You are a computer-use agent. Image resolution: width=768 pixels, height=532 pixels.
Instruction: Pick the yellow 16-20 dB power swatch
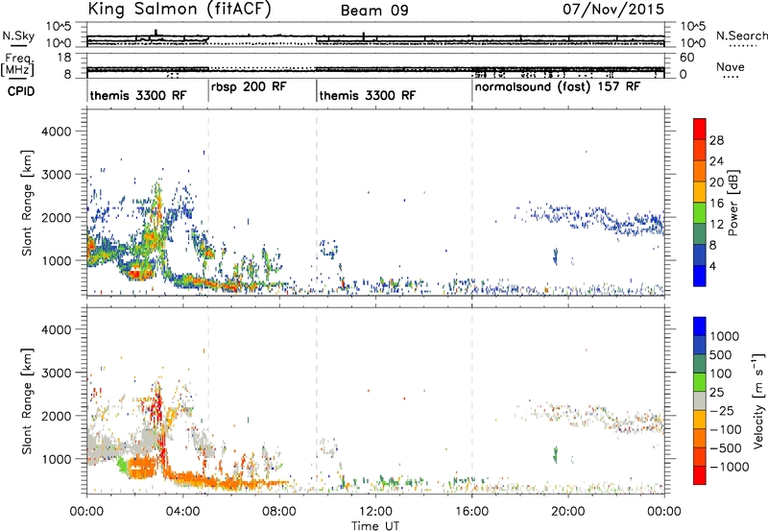[700, 191]
